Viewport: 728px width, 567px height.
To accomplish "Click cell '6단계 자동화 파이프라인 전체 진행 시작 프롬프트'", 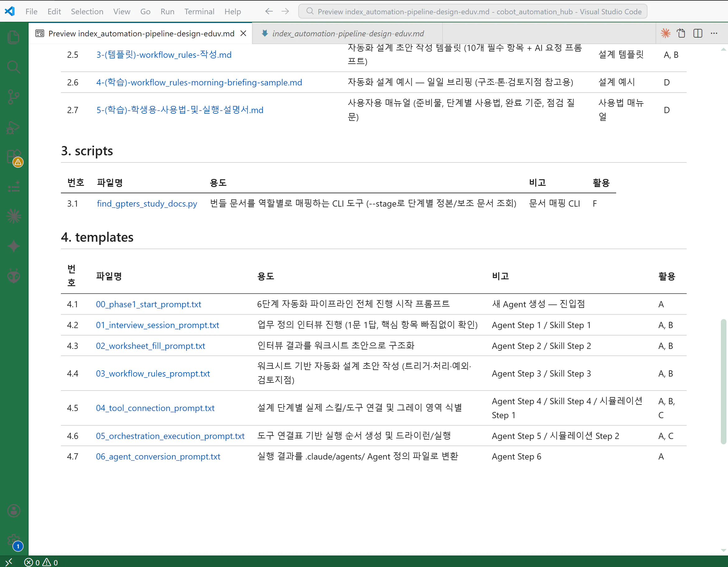I will point(353,304).
